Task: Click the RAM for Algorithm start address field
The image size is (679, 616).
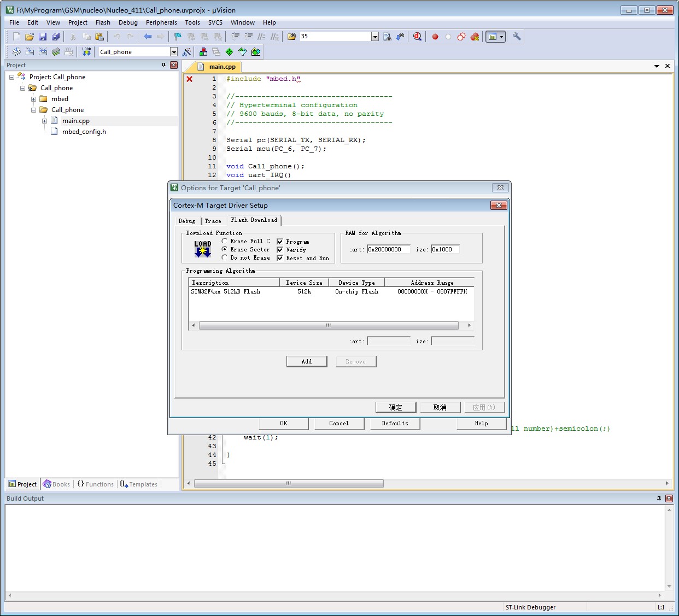Action: click(x=388, y=249)
